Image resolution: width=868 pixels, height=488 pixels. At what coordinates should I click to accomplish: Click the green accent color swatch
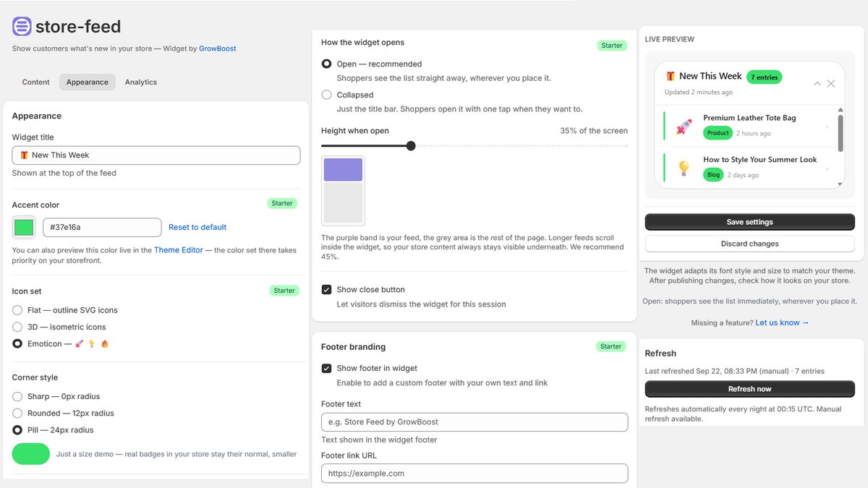(x=24, y=227)
